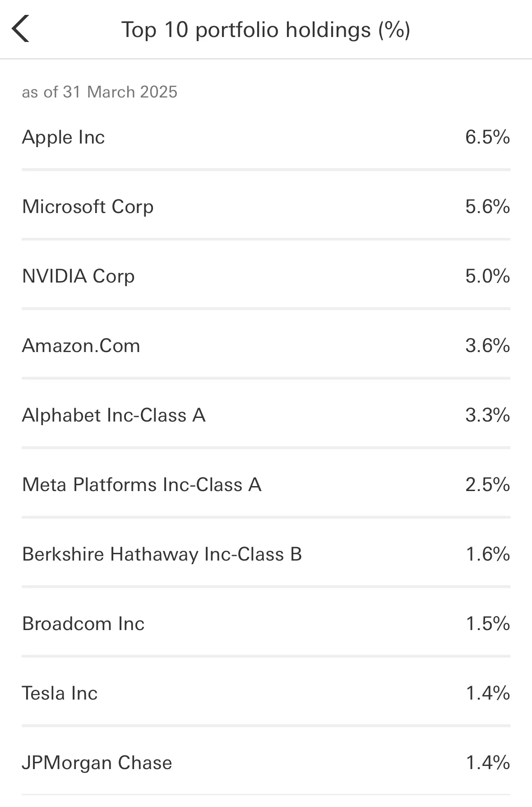Click the Top 10 portfolio holdings title
Image resolution: width=532 pixels, height=807 pixels.
[266, 30]
